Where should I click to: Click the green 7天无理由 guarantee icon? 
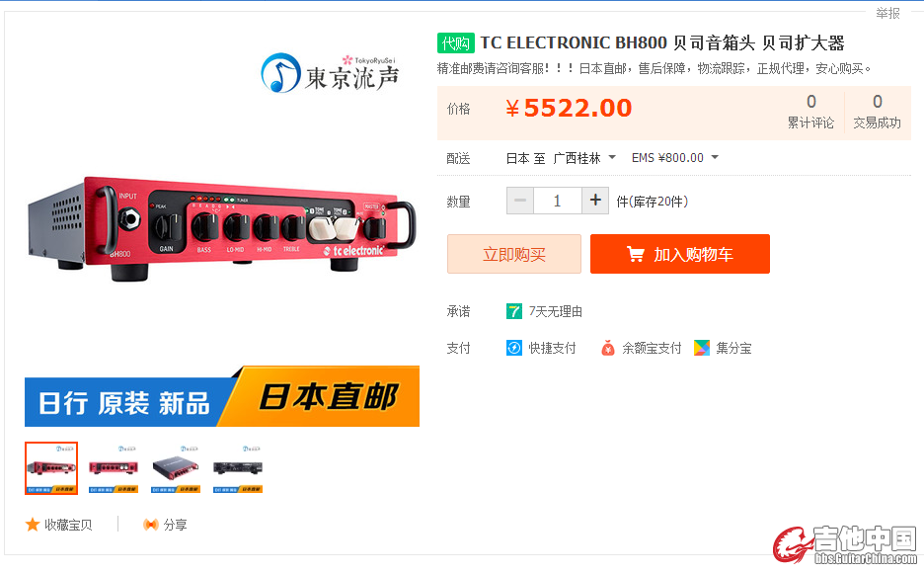pyautogui.click(x=514, y=311)
